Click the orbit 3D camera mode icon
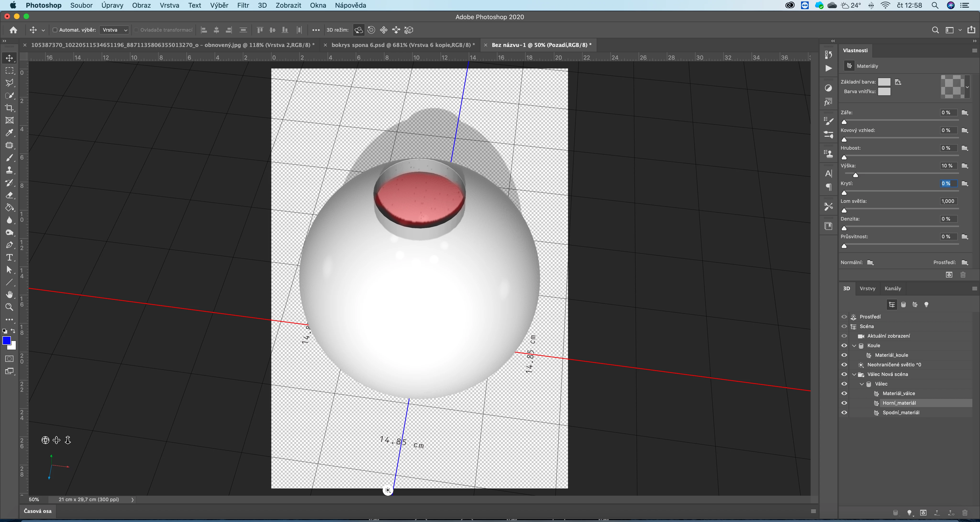The image size is (980, 522). (x=358, y=30)
